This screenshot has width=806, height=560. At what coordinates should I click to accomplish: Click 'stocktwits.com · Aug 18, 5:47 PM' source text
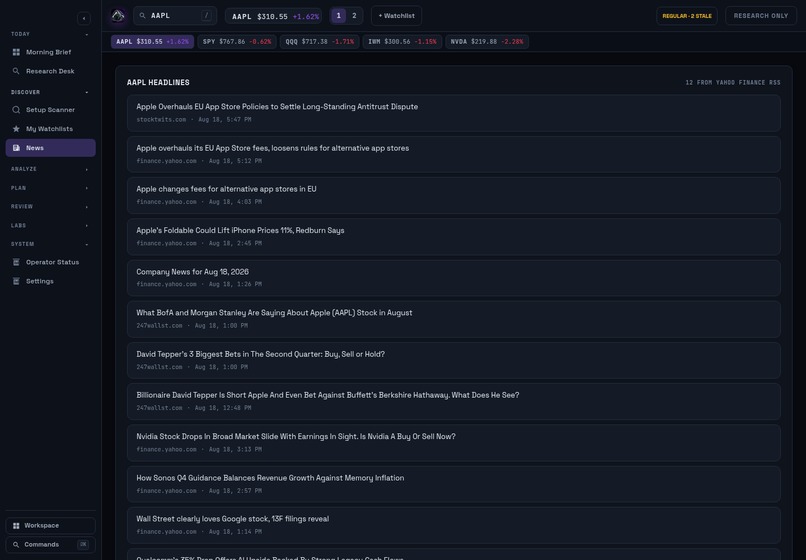pos(194,119)
